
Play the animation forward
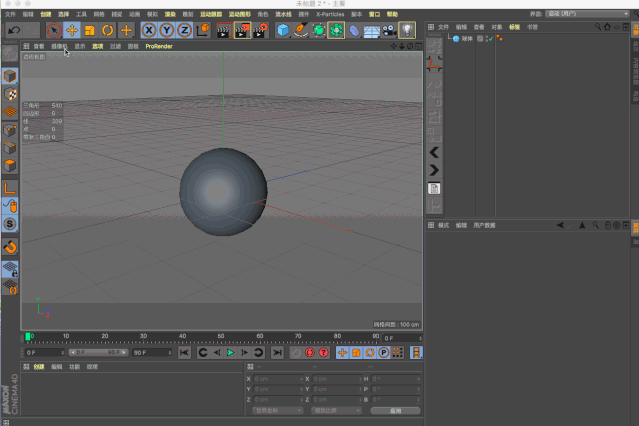[x=231, y=353]
